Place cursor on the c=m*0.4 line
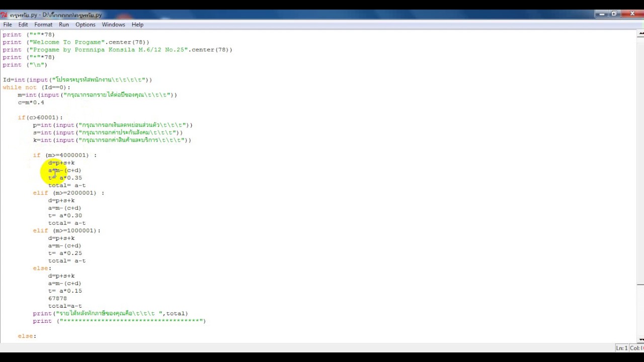The width and height of the screenshot is (644, 362). 31,103
